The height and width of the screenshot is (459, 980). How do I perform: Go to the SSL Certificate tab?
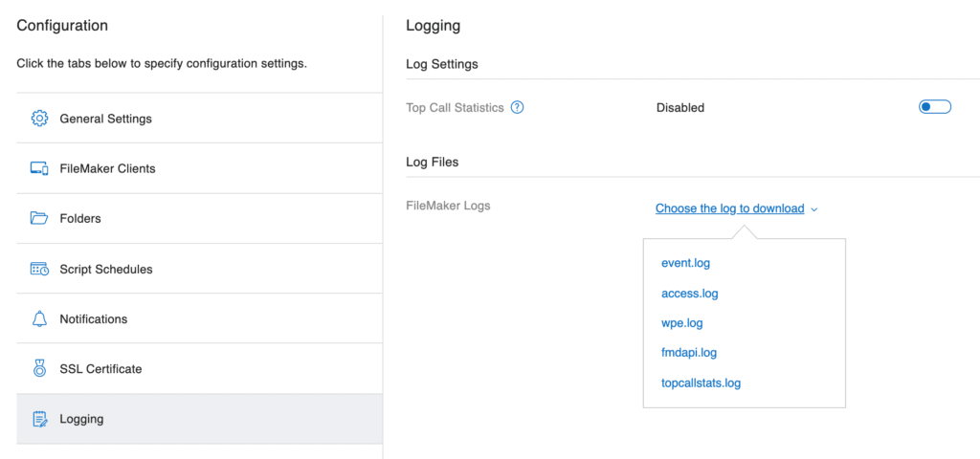(199, 368)
